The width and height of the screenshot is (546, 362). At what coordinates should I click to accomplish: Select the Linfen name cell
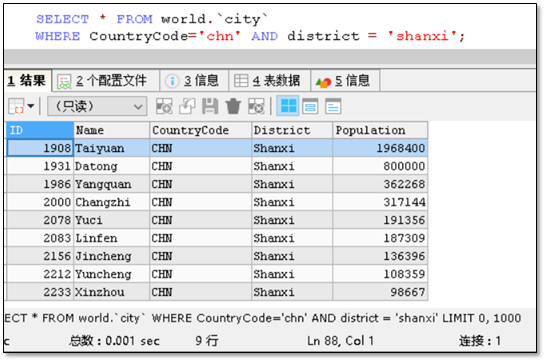point(111,238)
